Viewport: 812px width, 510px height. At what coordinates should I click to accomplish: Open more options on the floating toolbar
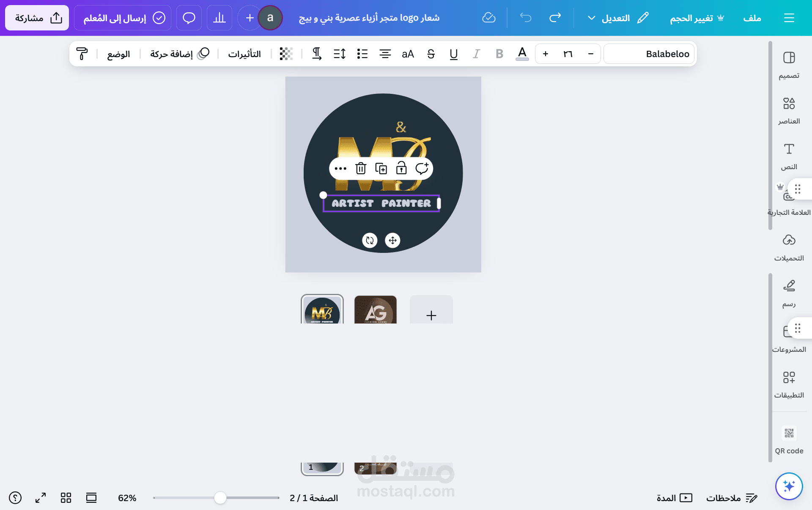[x=340, y=168]
